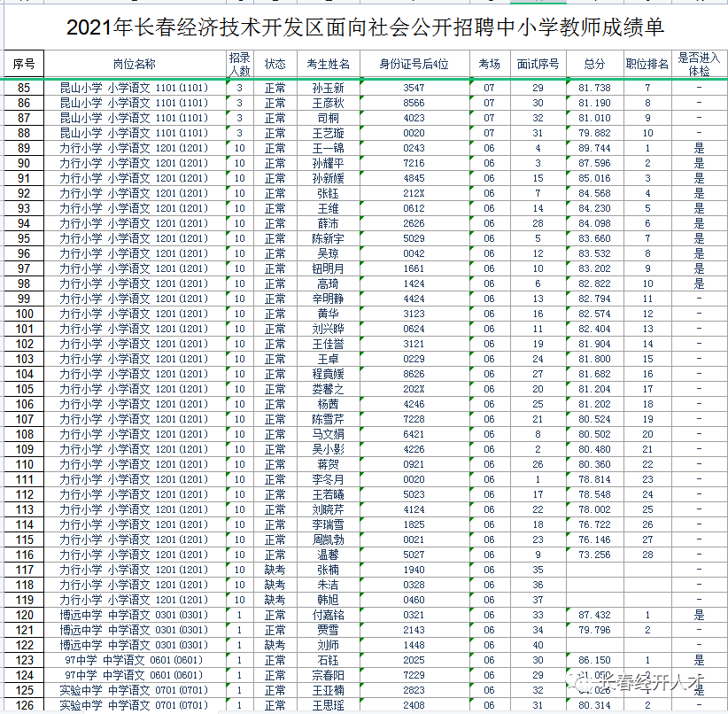Select name cell 贾雪
Screen dimensions: 728x714
coord(329,630)
